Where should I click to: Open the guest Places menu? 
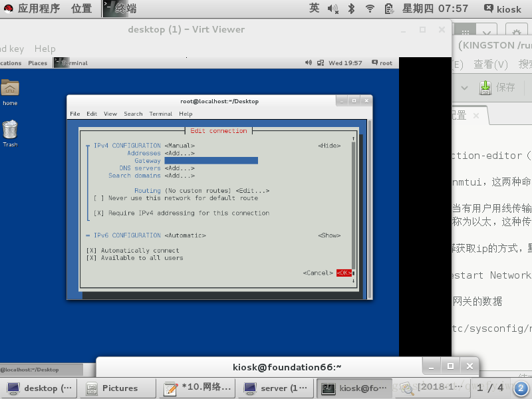(x=37, y=63)
